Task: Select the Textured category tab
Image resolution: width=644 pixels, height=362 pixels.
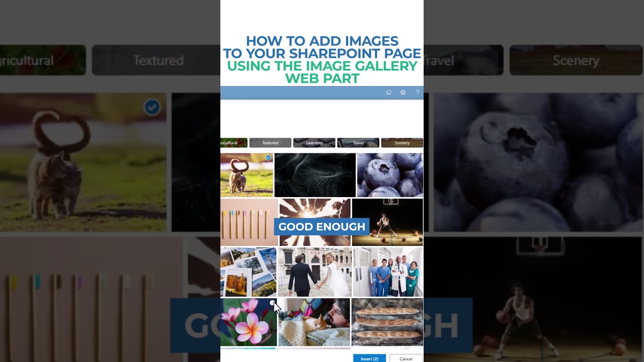Action: [x=270, y=143]
